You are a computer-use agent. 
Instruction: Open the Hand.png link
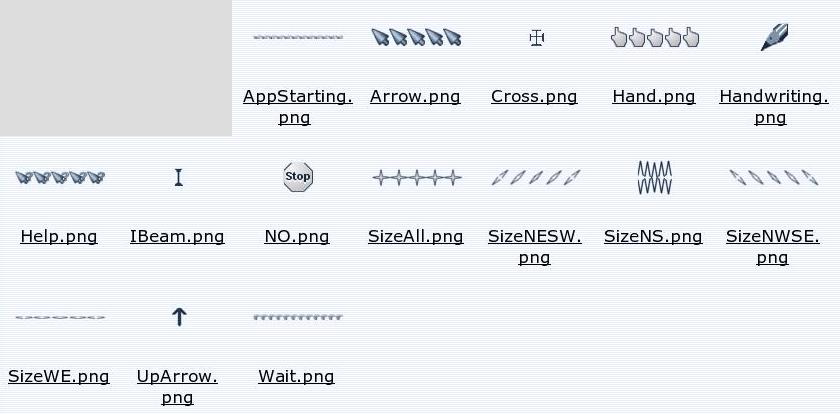pos(654,97)
